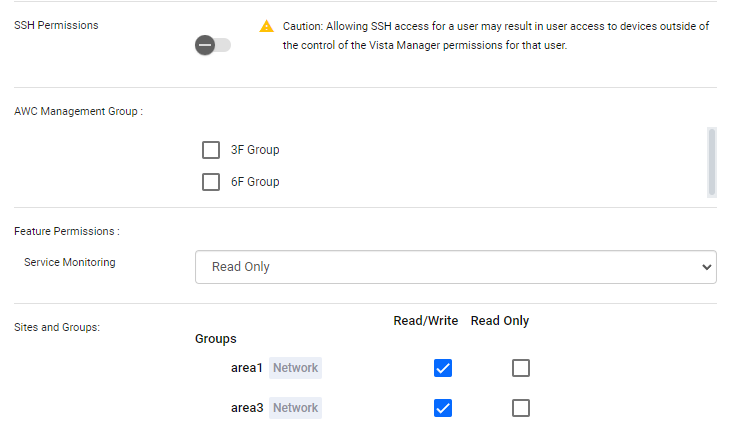
Task: Click the Service Monitoring label
Action: coord(70,262)
